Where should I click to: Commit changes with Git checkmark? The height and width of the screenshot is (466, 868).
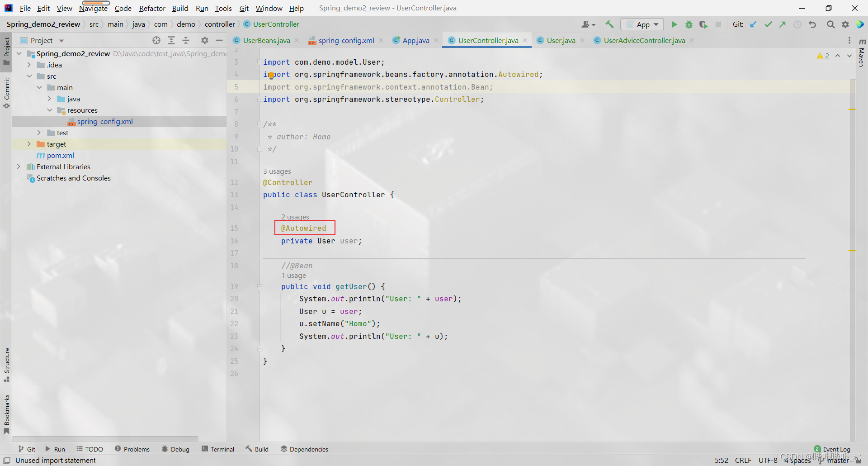pos(768,24)
